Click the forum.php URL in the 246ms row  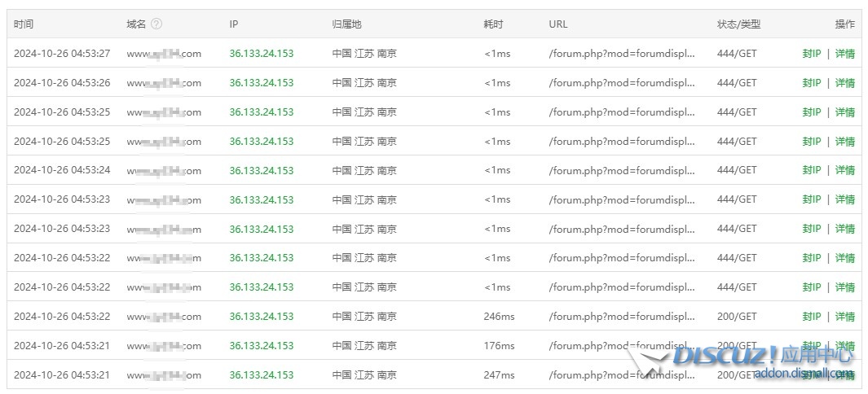click(622, 316)
